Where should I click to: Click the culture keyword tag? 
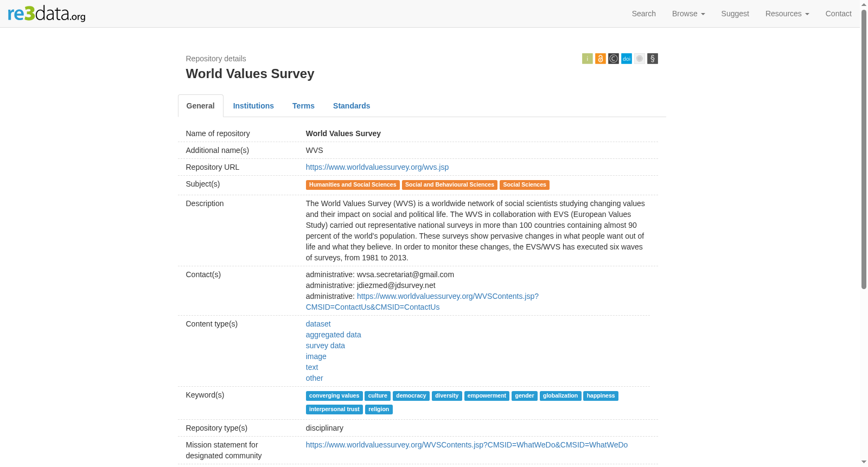pyautogui.click(x=378, y=396)
